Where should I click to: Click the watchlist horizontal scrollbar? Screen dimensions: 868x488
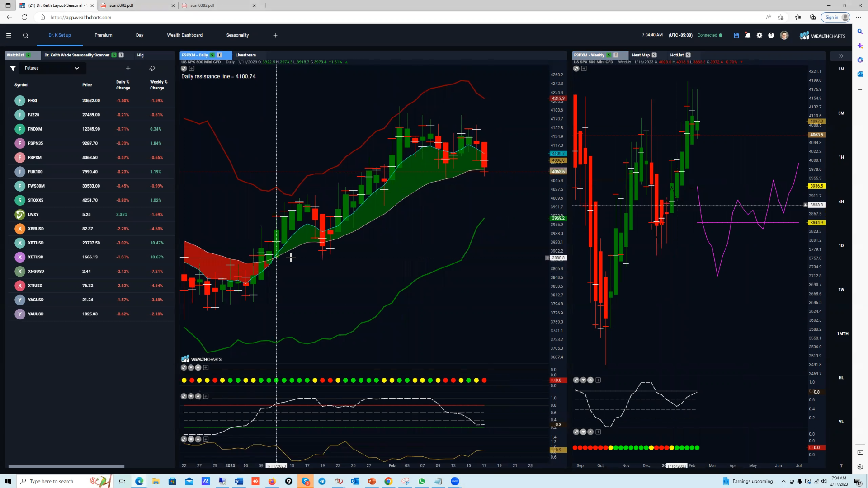click(66, 466)
